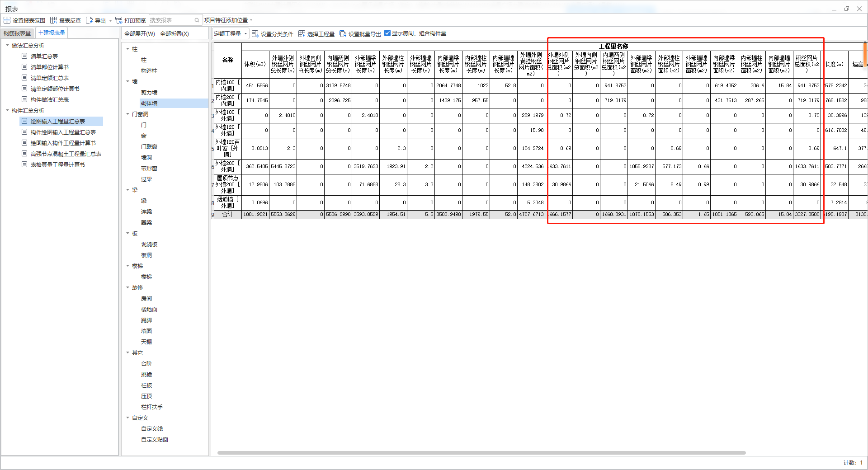This screenshot has height=470, width=868.
Task: Select 楼地面 in component tree
Action: pos(149,309)
